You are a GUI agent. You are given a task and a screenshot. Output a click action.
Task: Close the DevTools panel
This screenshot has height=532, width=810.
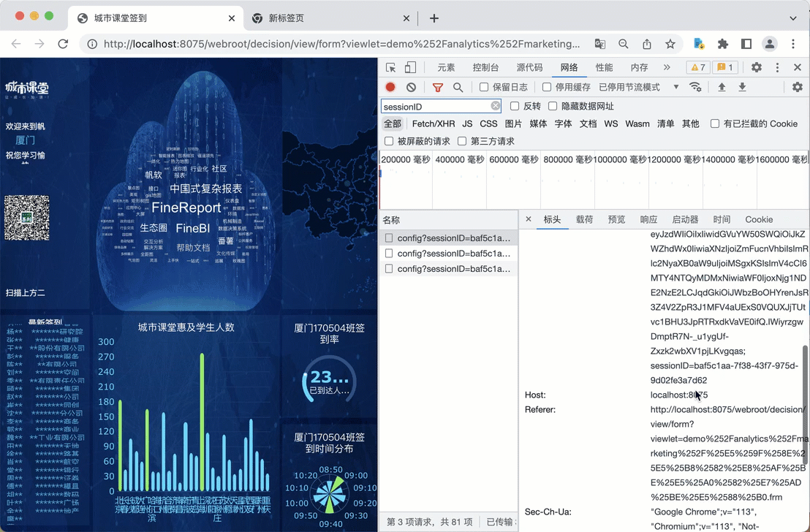coord(797,67)
